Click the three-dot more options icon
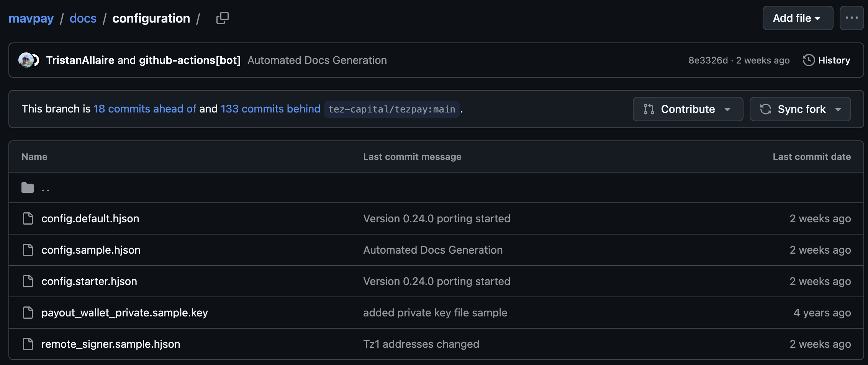Image resolution: width=868 pixels, height=365 pixels. pyautogui.click(x=852, y=18)
